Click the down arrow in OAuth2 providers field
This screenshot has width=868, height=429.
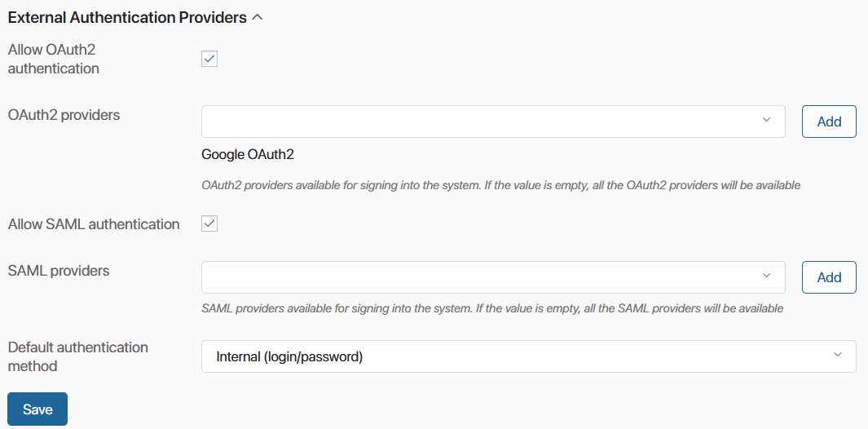767,120
